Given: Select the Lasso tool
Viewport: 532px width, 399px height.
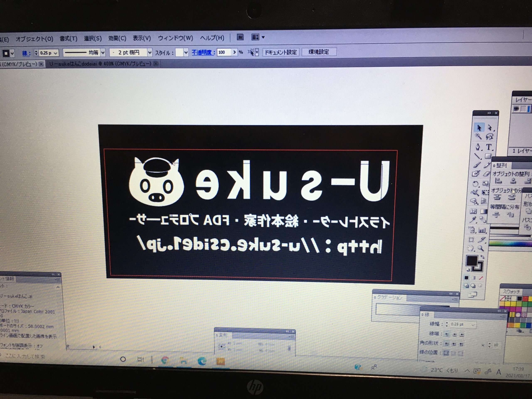Looking at the screenshot, I should tap(490, 137).
